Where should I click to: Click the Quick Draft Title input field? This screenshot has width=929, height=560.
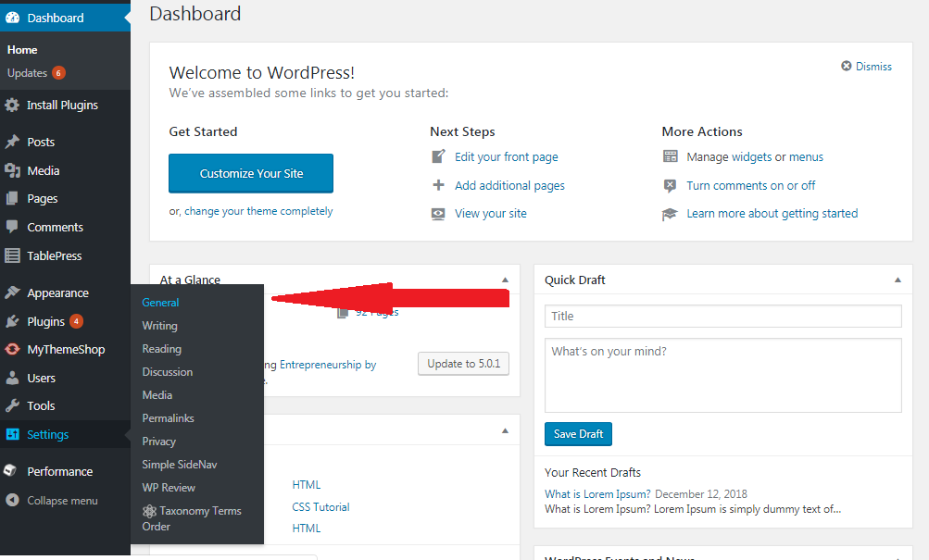point(722,317)
